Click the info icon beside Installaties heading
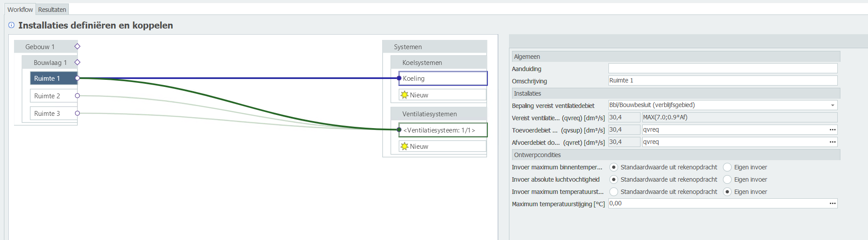This screenshot has width=868, height=240. coord(11,25)
